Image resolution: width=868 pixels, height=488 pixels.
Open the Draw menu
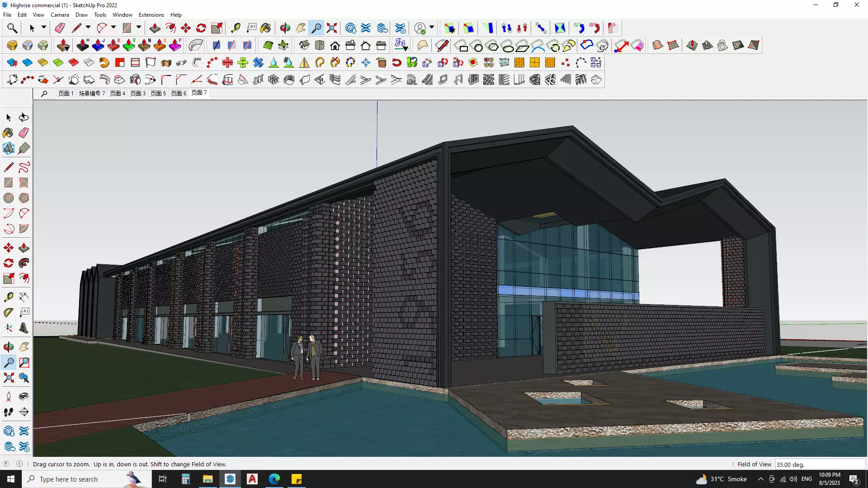coord(81,15)
